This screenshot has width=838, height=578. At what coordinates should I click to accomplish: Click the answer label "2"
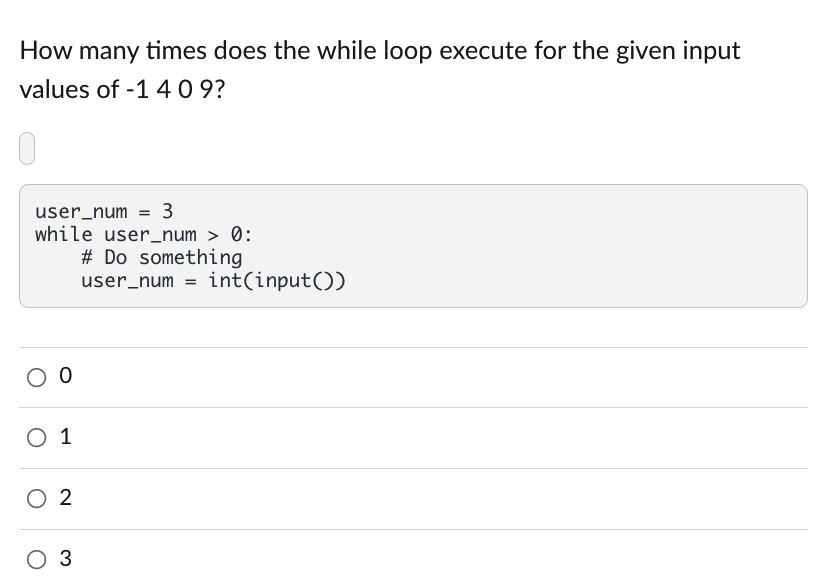pyautogui.click(x=65, y=498)
